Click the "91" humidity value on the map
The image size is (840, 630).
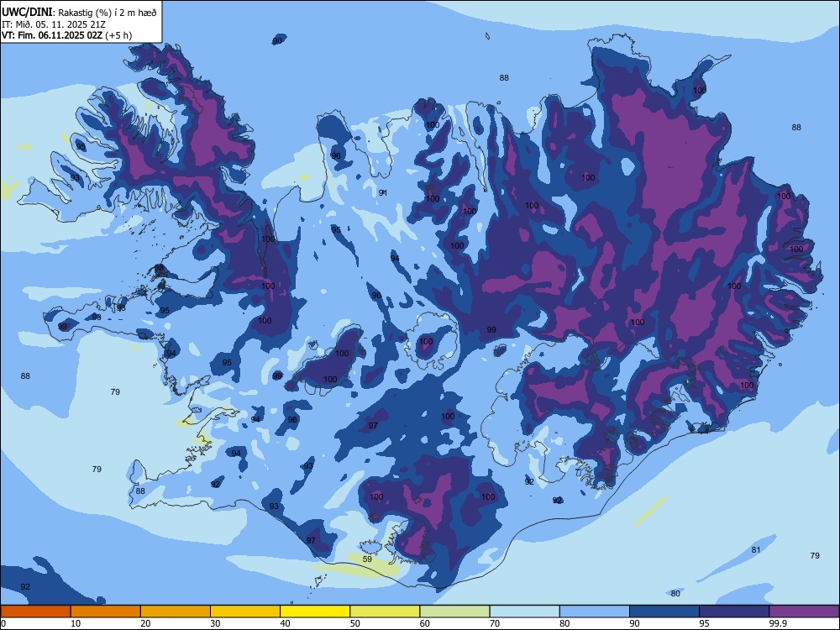(382, 193)
